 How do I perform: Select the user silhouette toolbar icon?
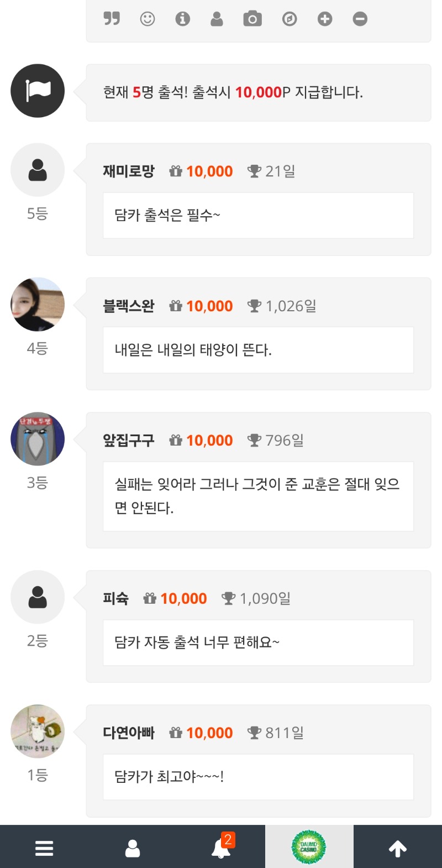pyautogui.click(x=217, y=19)
